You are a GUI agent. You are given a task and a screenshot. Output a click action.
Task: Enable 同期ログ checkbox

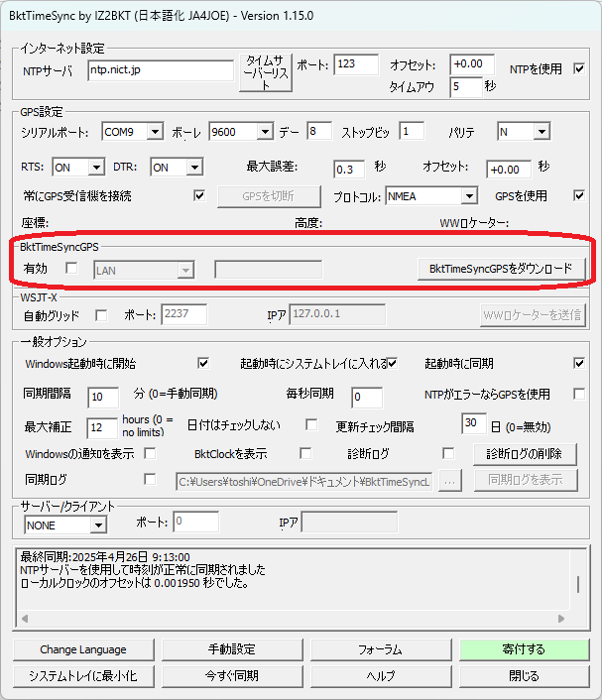point(150,479)
